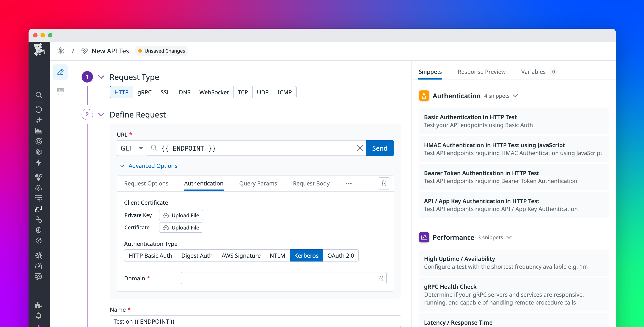Click the lightning bolt icon in the sidebar

click(x=39, y=163)
